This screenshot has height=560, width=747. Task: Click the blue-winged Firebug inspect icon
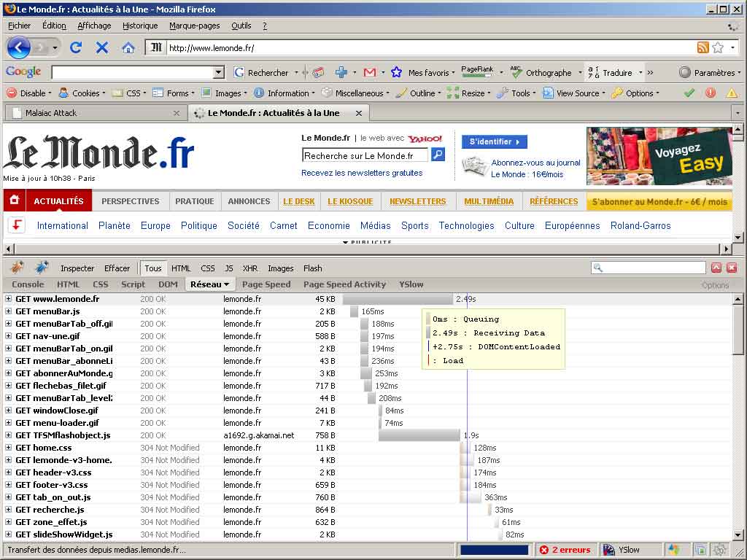[x=42, y=268]
